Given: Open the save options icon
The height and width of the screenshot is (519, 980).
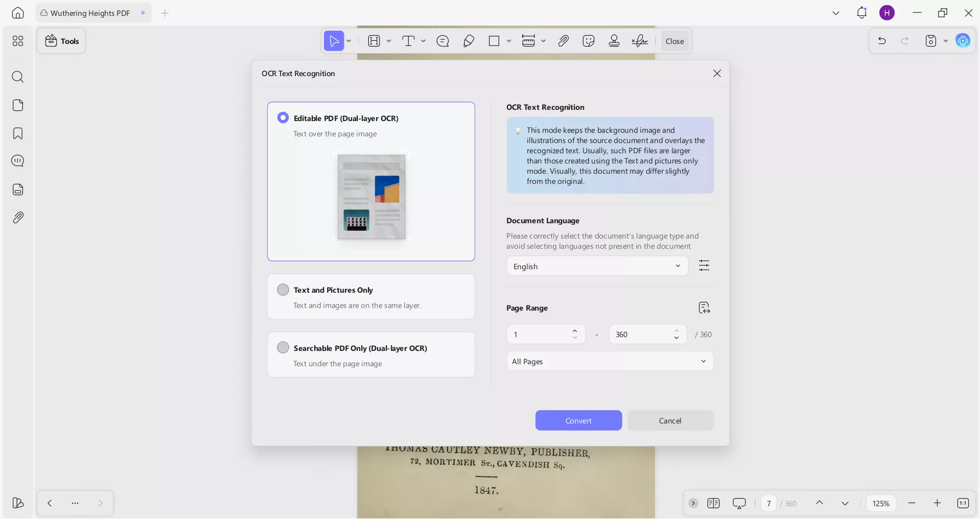Looking at the screenshot, I should tap(931, 41).
